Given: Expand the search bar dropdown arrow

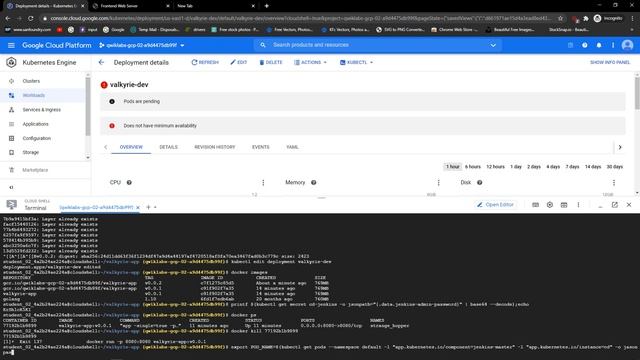Looking at the screenshot, I should (x=493, y=45).
